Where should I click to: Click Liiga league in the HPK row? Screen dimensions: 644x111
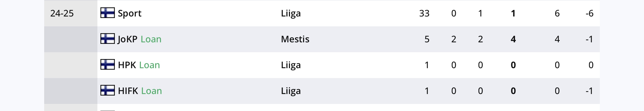[x=291, y=65]
